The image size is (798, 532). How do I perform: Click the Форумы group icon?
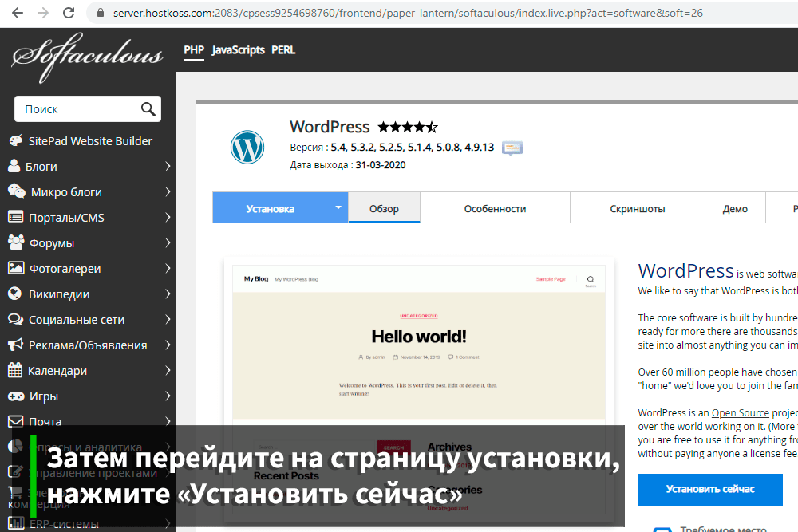(x=16, y=242)
